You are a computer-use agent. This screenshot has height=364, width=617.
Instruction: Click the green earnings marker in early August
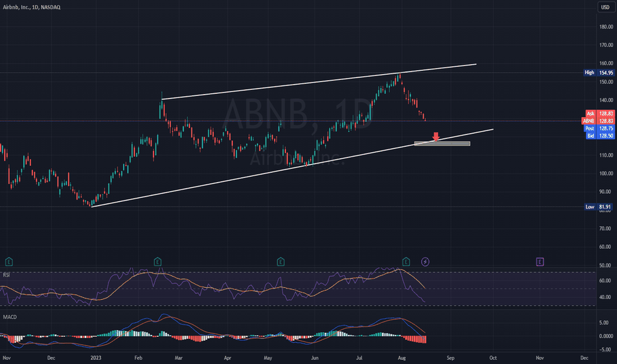(406, 261)
